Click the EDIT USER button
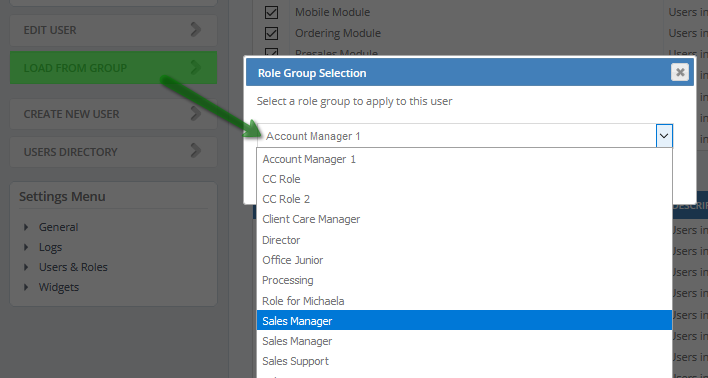Screen dimensions: 708x378 [113, 30]
